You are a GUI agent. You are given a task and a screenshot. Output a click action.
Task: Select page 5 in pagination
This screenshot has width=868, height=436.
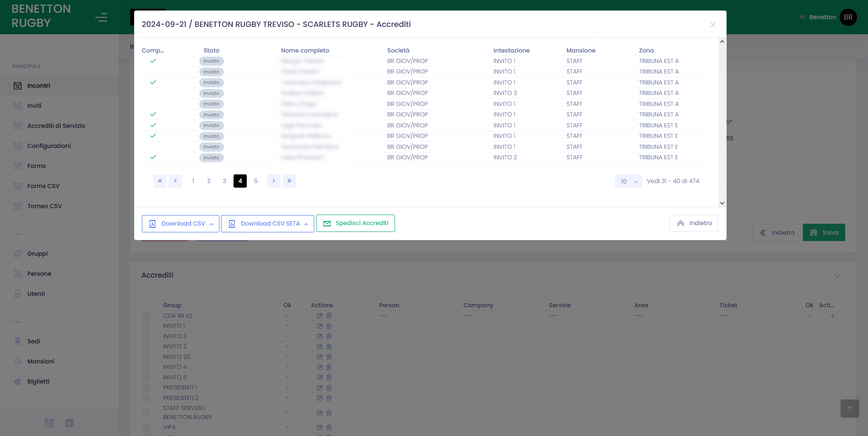(256, 181)
